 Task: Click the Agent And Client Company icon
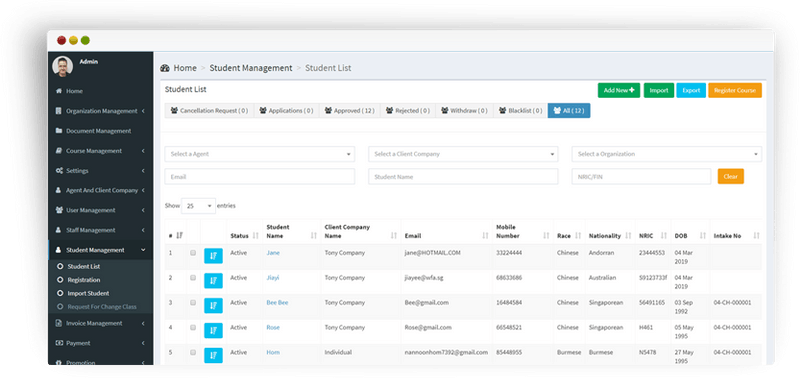pos(59,190)
